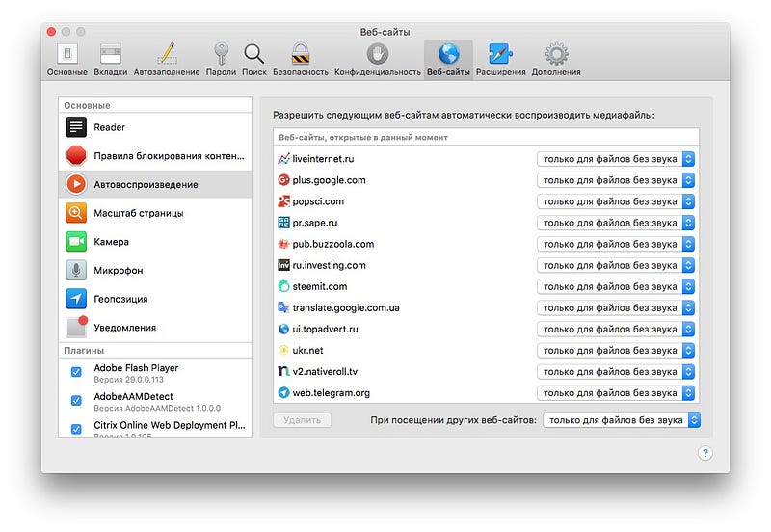Open autoplay dropdown for ukr.net
Image resolution: width=771 pixels, height=532 pixels.
click(x=616, y=350)
